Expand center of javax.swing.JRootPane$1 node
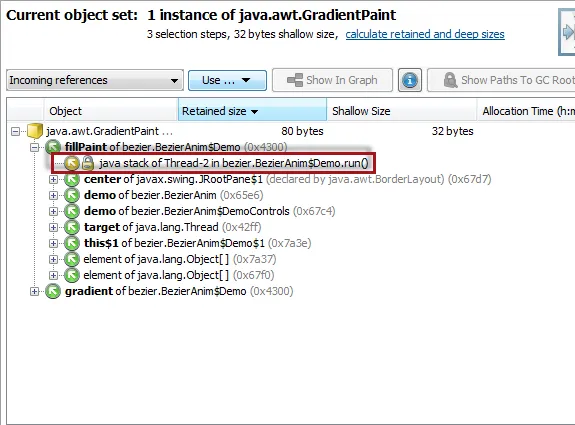This screenshot has width=575, height=425. (54, 179)
